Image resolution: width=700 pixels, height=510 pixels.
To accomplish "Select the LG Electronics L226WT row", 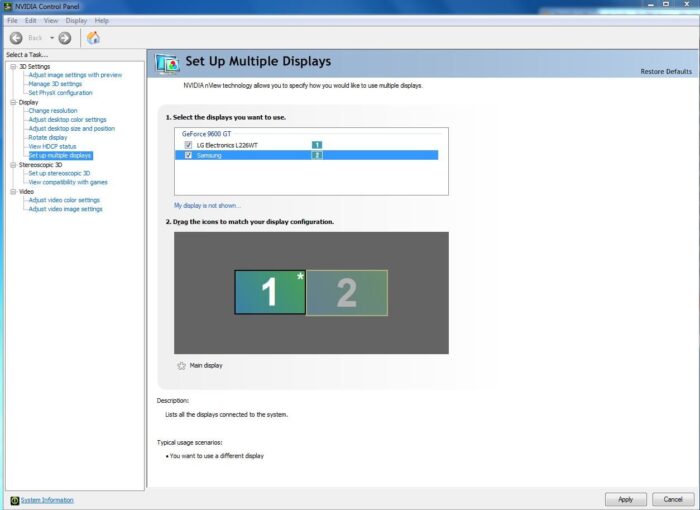I will tap(306, 145).
